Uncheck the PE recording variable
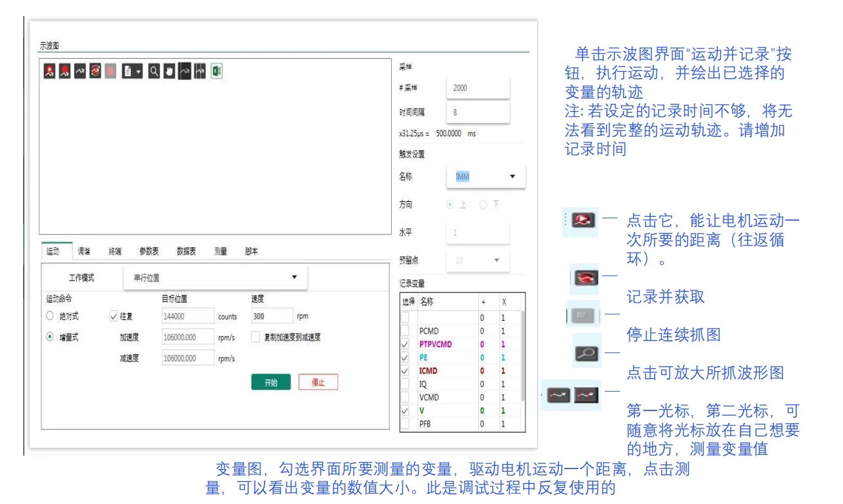 (405, 358)
